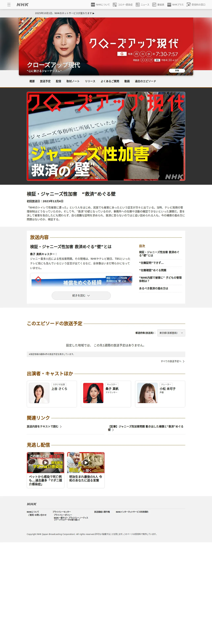212x644 pixels.
Task: Open ペットから感染で死亡例 video title
Action: pyautogui.click(x=45, y=481)
